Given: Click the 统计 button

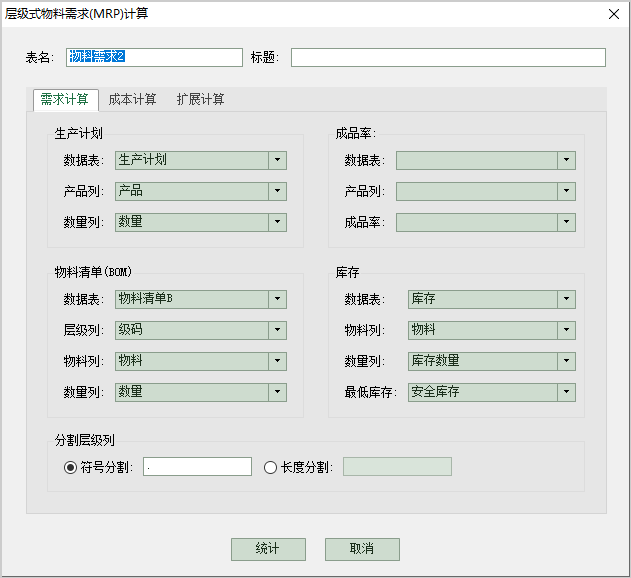Looking at the screenshot, I should tap(268, 549).
